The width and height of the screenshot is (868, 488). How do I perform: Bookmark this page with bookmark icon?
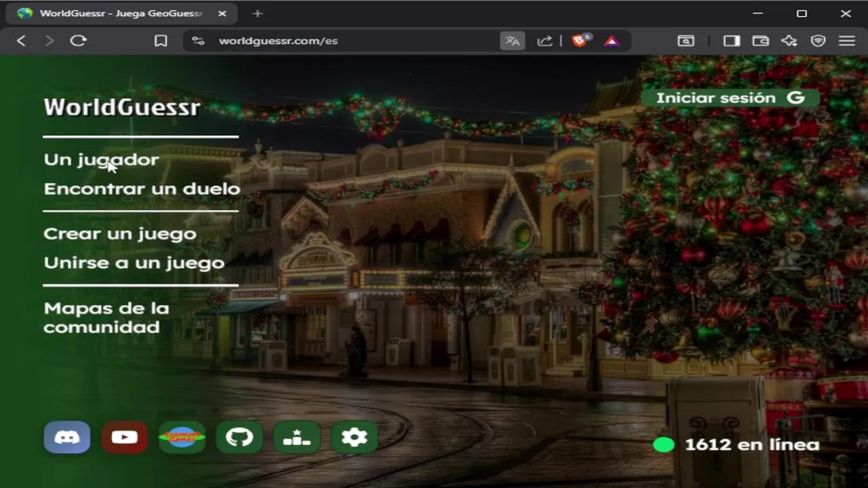click(x=161, y=41)
